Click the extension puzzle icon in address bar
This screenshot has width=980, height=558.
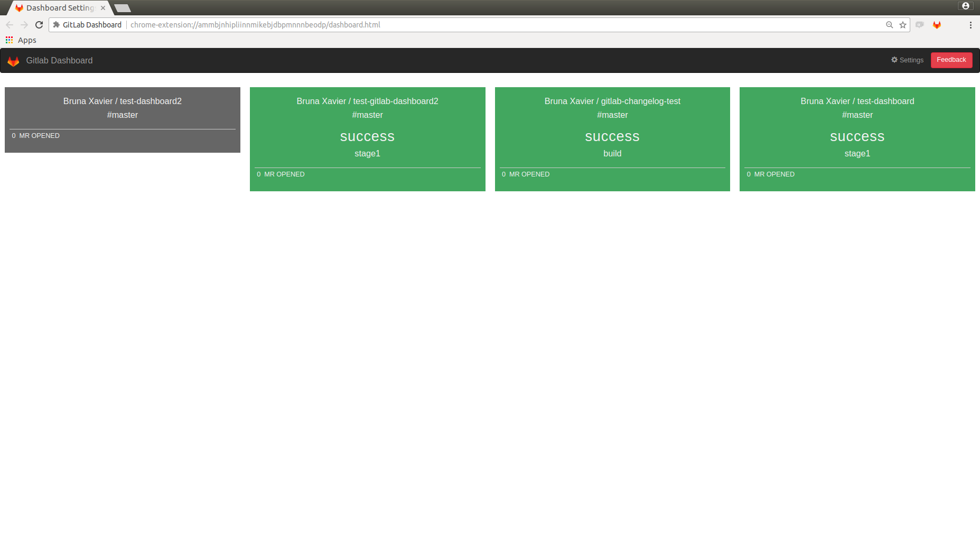tap(57, 25)
